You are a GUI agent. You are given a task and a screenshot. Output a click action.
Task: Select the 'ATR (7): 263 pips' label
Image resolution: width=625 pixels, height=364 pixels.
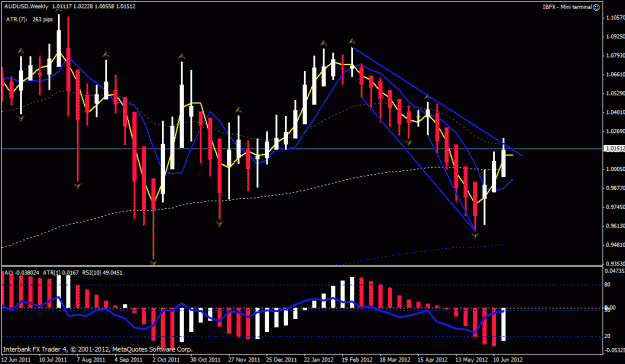click(29, 19)
